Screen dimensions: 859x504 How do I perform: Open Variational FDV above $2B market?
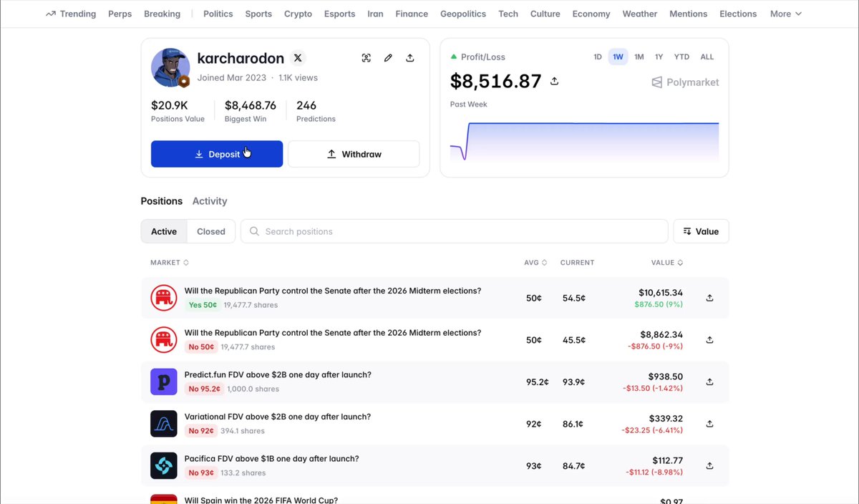[x=278, y=417]
